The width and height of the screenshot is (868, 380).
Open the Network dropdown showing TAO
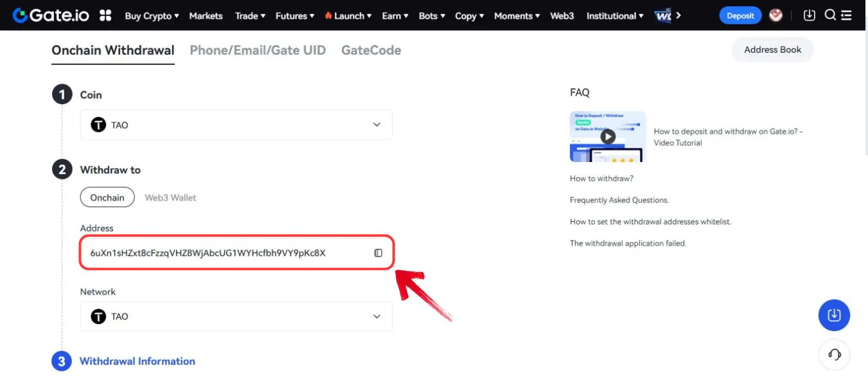pyautogui.click(x=236, y=316)
